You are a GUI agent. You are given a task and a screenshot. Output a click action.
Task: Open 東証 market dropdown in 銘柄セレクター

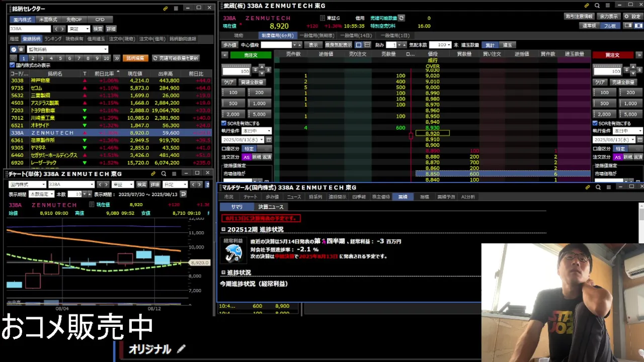tap(79, 29)
